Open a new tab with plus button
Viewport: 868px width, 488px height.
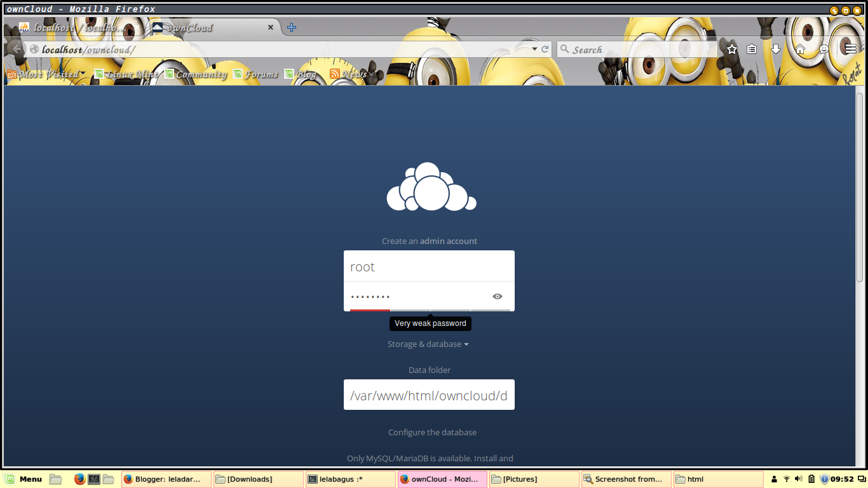click(x=292, y=27)
